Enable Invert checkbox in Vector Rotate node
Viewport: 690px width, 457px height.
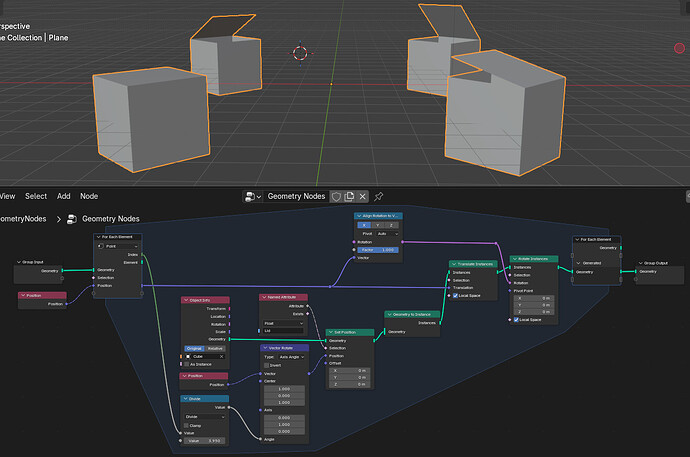(267, 366)
